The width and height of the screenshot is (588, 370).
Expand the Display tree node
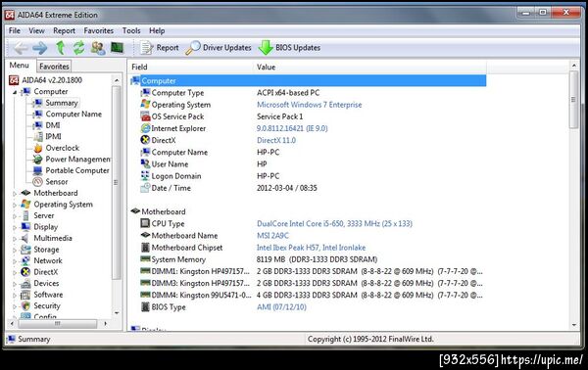(15, 227)
